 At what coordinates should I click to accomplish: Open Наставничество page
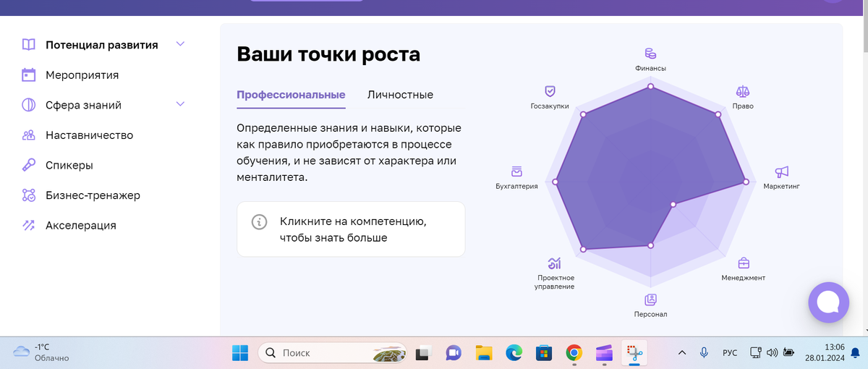[x=89, y=135]
